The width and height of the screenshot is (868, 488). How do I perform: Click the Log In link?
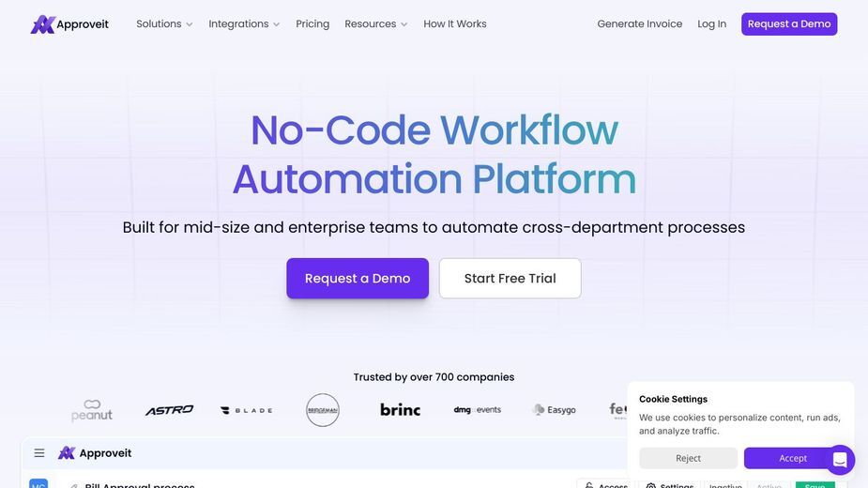tap(711, 23)
